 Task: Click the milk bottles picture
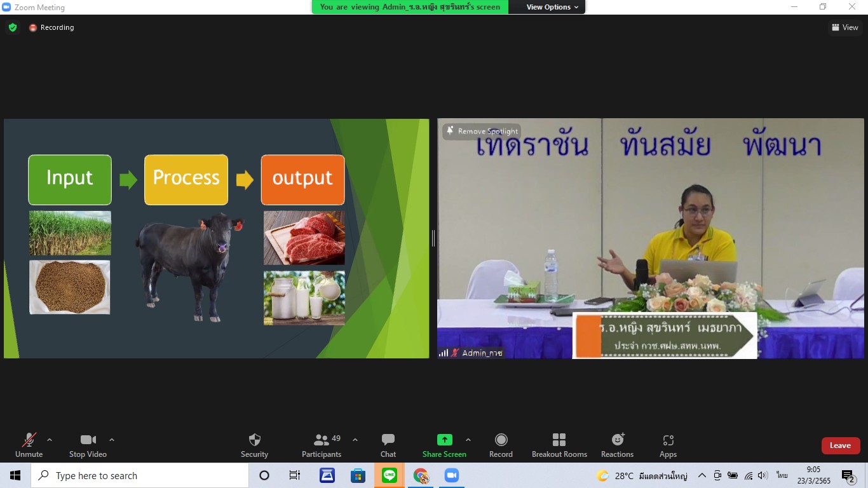pyautogui.click(x=304, y=298)
